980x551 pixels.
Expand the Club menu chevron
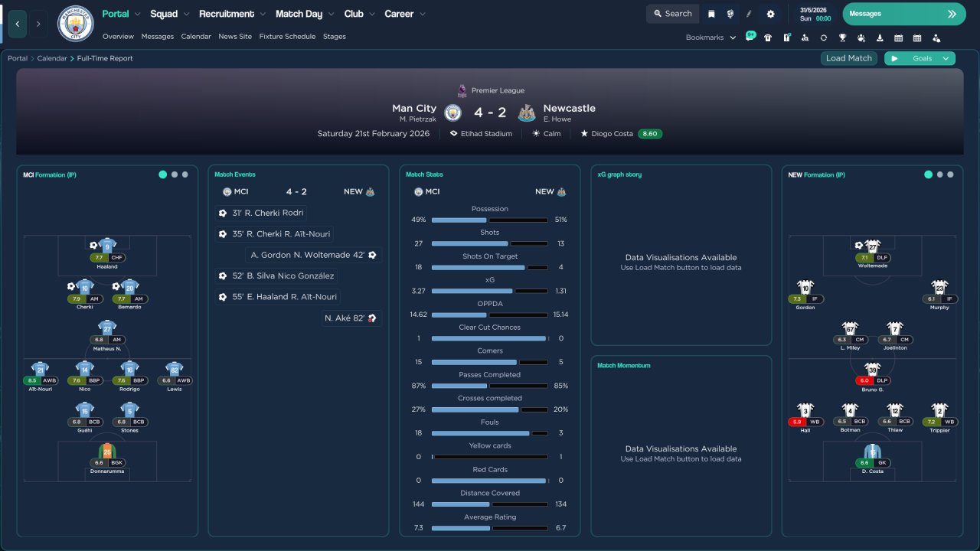click(x=371, y=14)
